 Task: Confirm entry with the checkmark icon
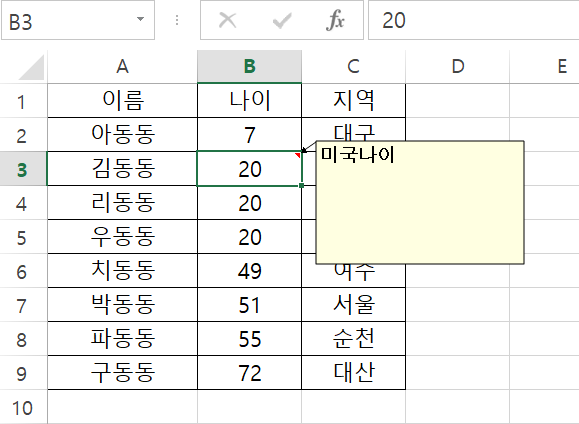[x=282, y=20]
